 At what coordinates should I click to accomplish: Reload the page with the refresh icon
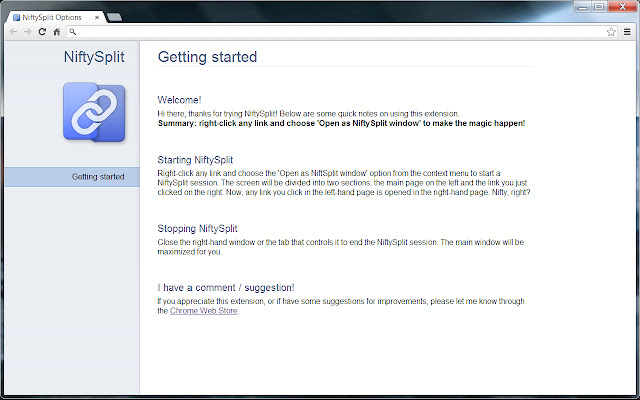(42, 32)
